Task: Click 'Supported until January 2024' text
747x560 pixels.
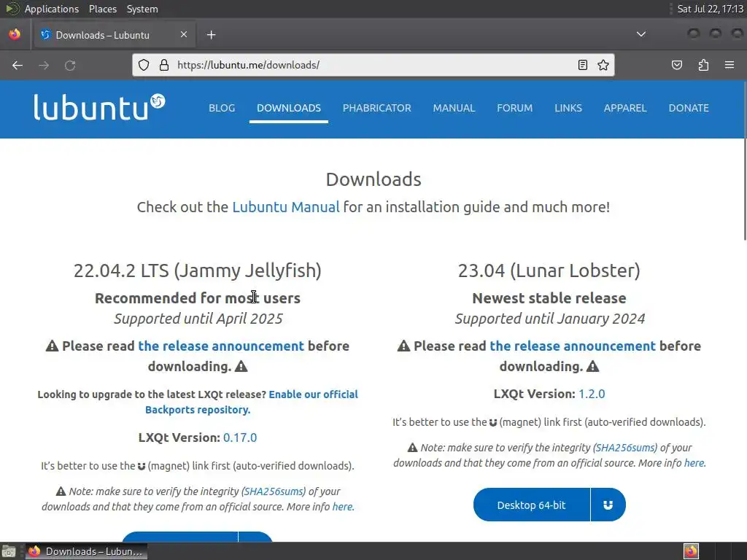Action: [x=550, y=319]
